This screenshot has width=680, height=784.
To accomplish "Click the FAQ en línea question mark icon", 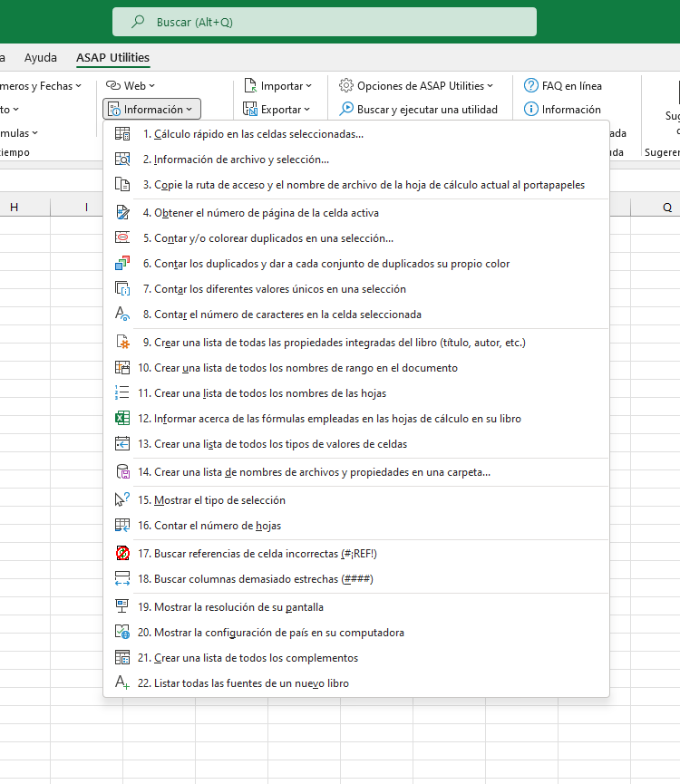I will tap(531, 85).
